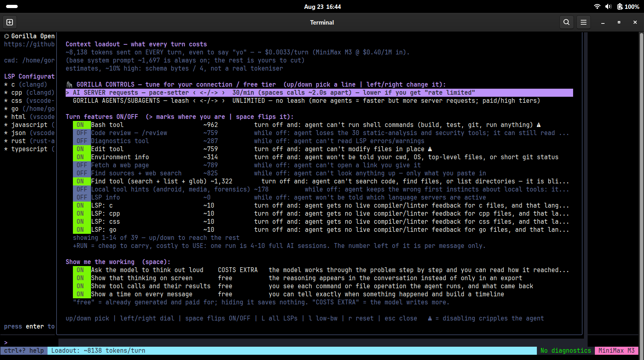
Task: Click the ctrl+? help label
Action: click(x=24, y=351)
